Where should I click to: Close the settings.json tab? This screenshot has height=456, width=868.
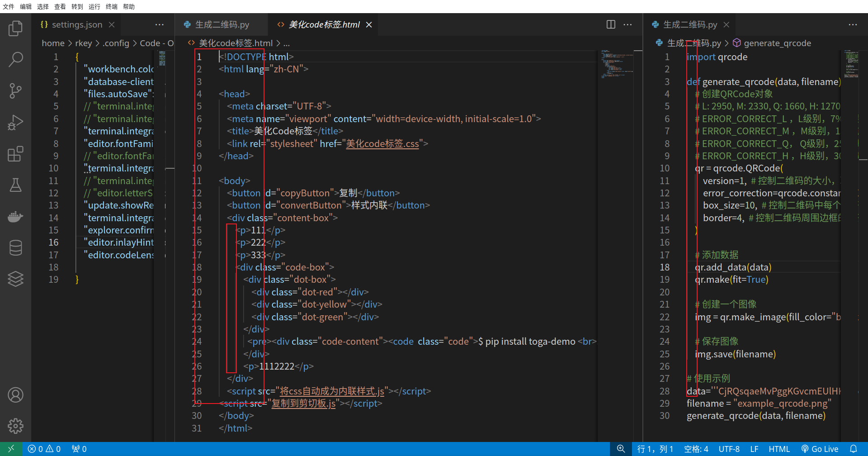tap(112, 24)
